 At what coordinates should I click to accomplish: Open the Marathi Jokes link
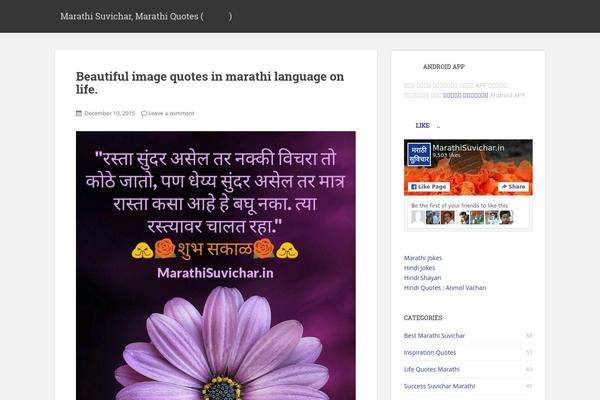pos(423,258)
